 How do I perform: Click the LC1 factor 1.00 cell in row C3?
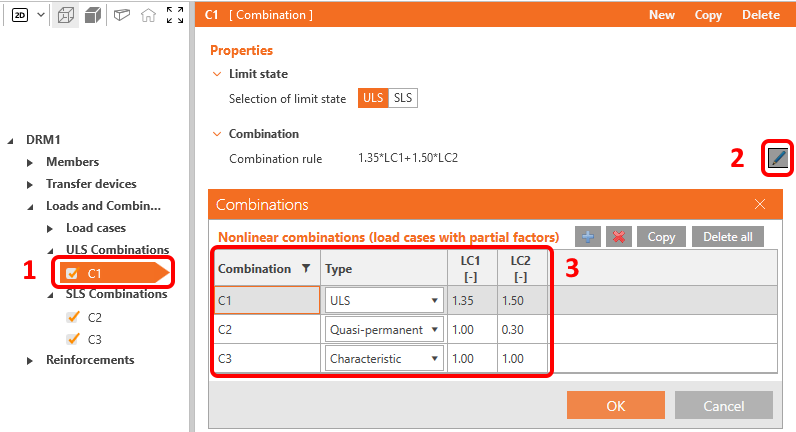tap(472, 358)
